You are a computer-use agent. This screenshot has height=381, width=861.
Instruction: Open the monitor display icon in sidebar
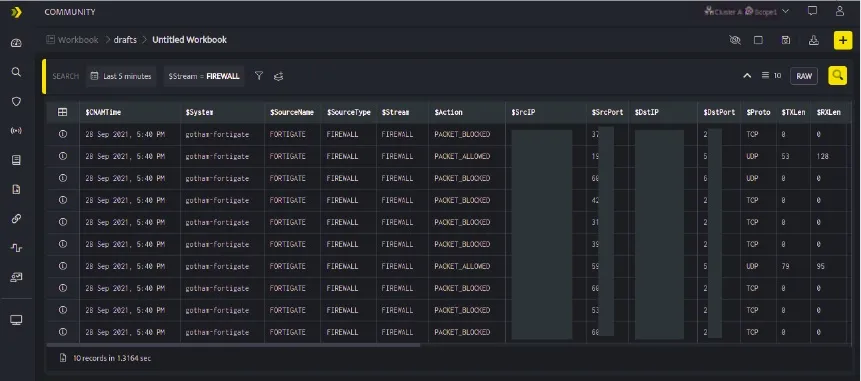point(16,320)
